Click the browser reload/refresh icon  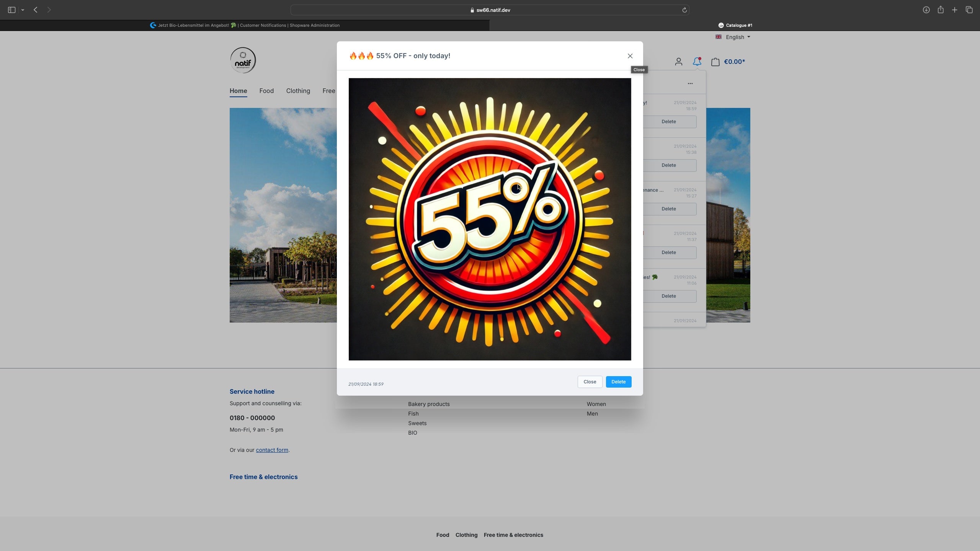click(x=684, y=10)
